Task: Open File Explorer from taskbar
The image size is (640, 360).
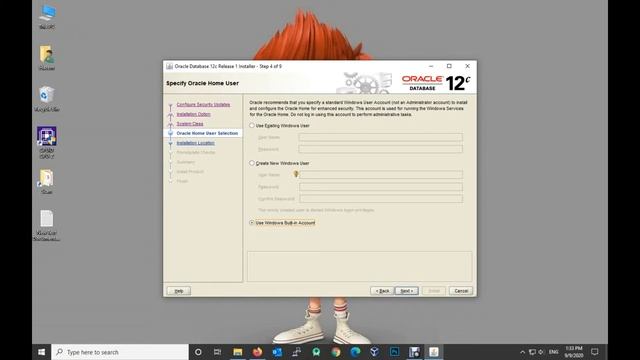Action: click(238, 352)
